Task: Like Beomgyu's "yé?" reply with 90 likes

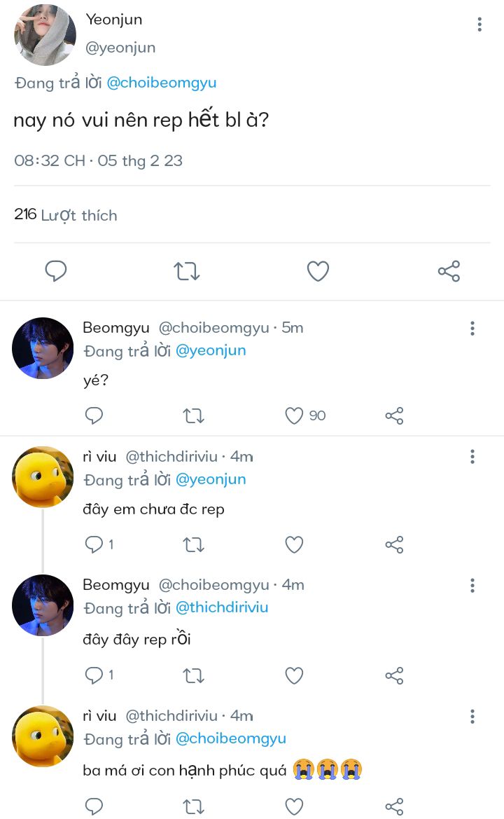Action: 295,416
